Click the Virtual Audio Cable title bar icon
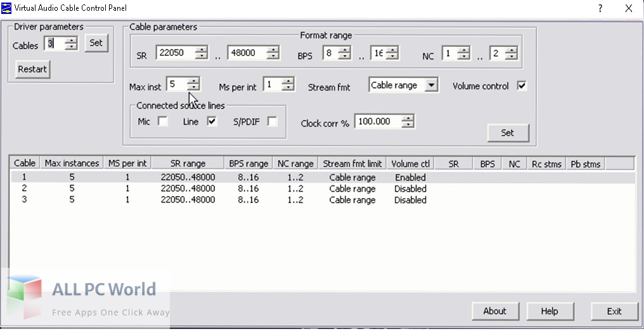Image resolution: width=644 pixels, height=330 pixels. click(x=6, y=8)
